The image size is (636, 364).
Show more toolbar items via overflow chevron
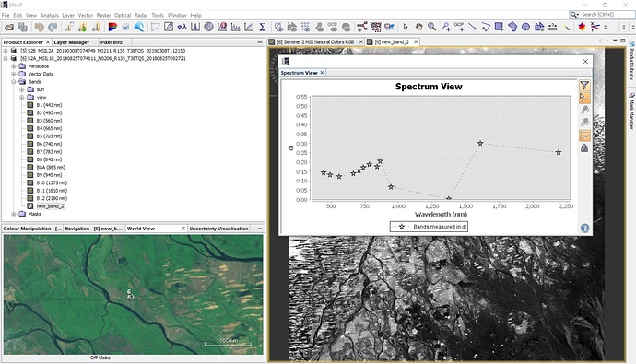click(x=606, y=27)
